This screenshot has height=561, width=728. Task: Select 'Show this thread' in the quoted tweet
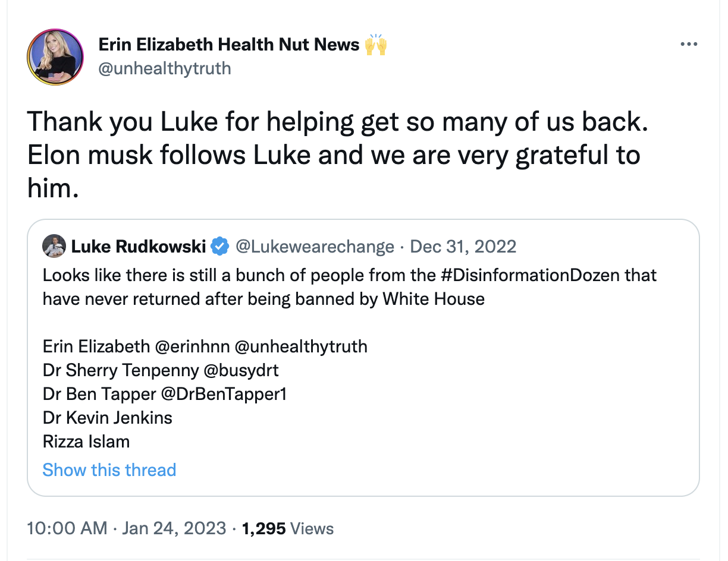(109, 469)
